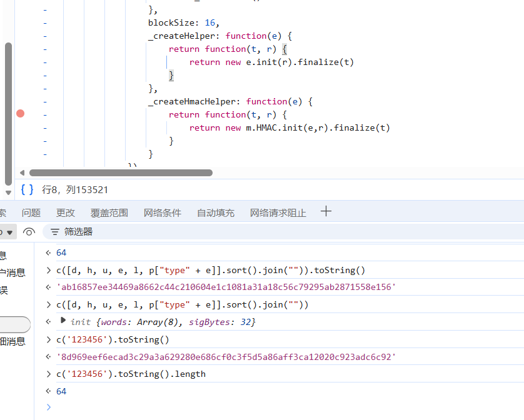The image size is (524, 420).
Task: Click the left arrow of horizontal scrollbar
Action: point(23,173)
